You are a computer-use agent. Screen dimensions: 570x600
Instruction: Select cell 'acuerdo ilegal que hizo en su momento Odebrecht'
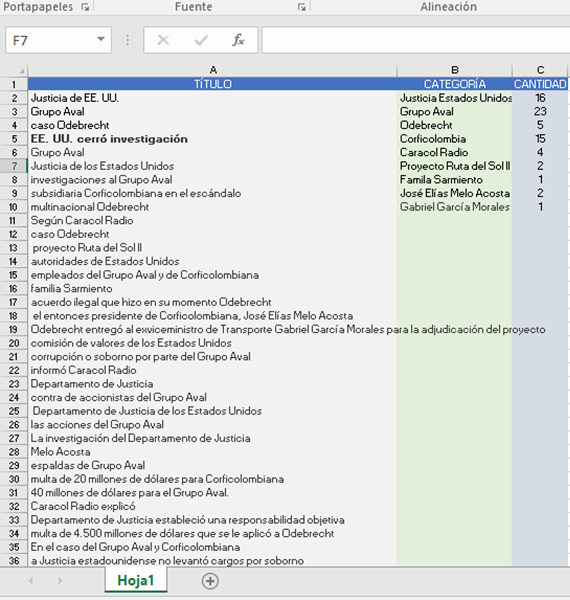click(213, 302)
